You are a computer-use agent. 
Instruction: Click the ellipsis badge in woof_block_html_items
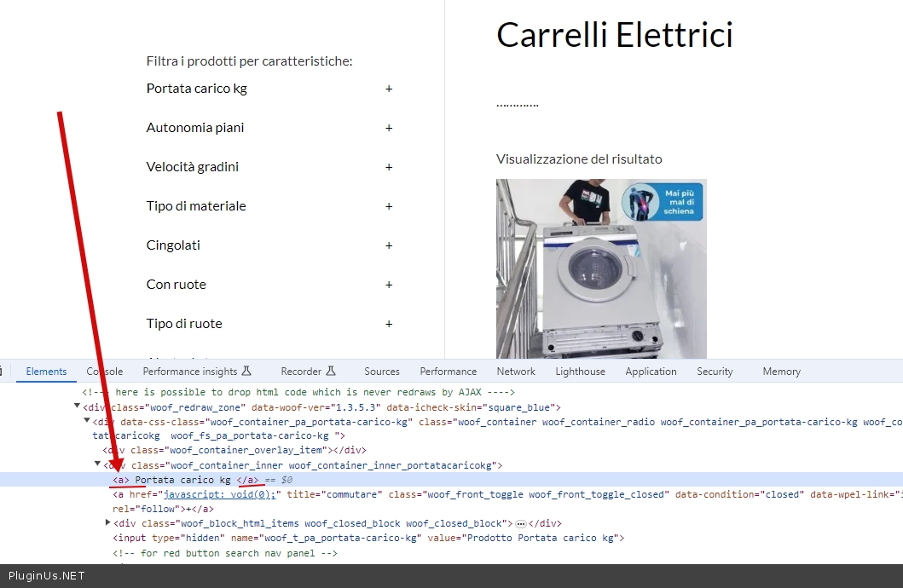click(x=521, y=523)
